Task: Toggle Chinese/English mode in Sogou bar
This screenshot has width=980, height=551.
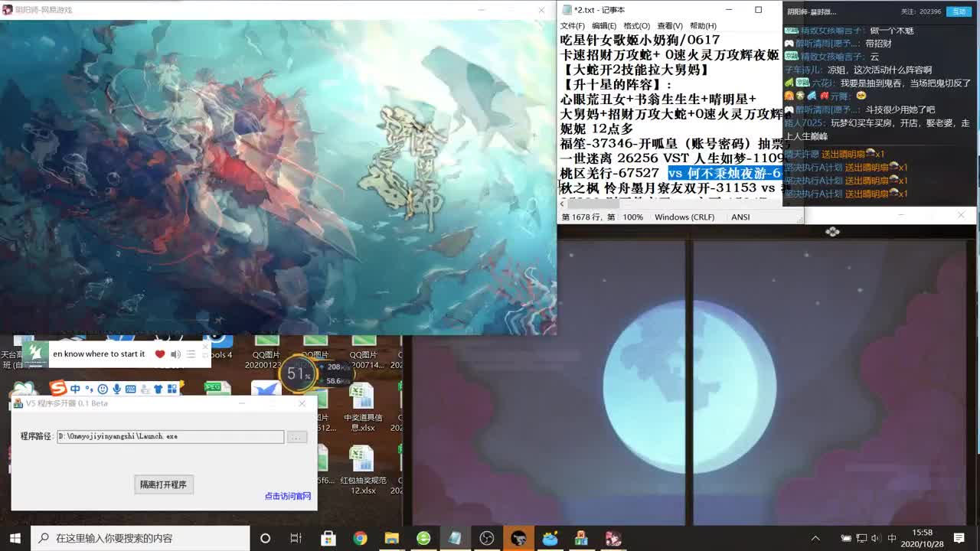Action: (75, 389)
